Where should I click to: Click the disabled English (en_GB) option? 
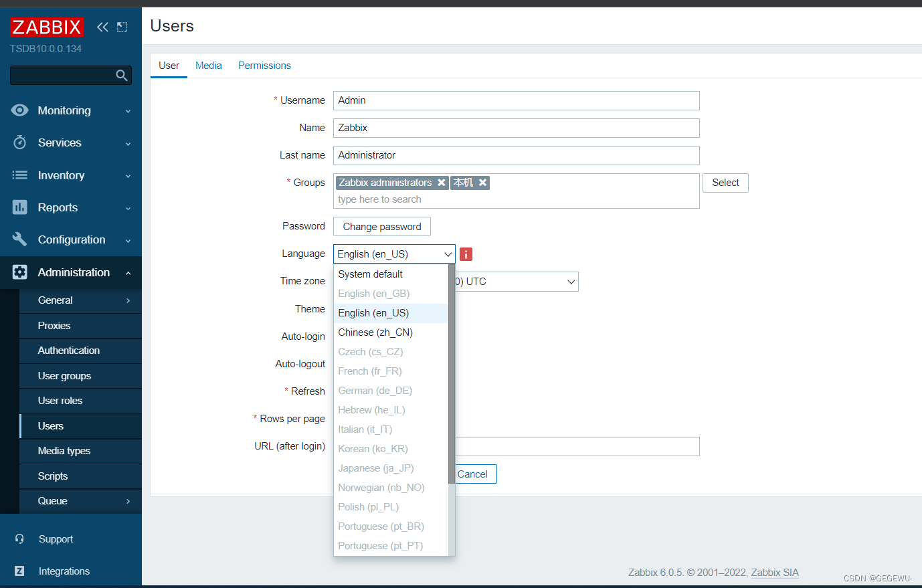[x=391, y=294]
